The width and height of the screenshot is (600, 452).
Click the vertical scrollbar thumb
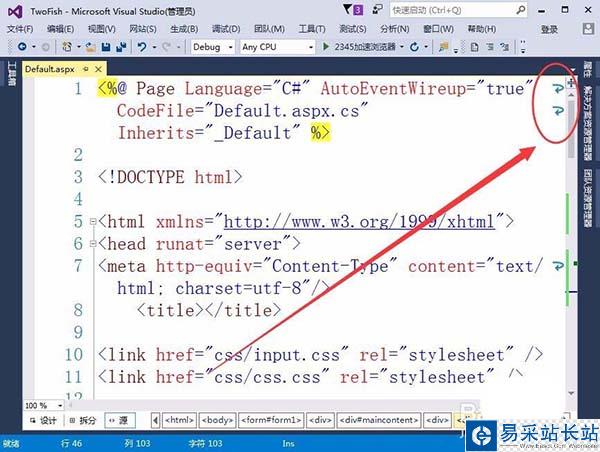coord(571,128)
